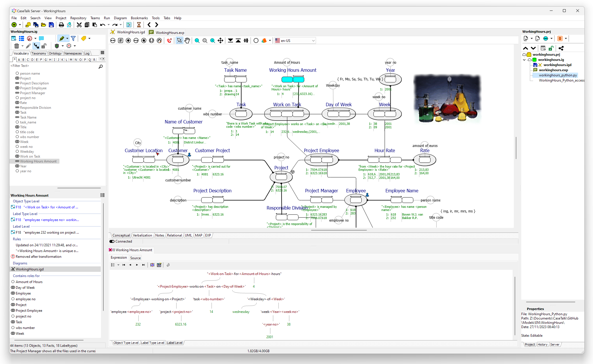The image size is (593, 364).
Task: Click the Print icon in the main toolbar
Action: 61,25
